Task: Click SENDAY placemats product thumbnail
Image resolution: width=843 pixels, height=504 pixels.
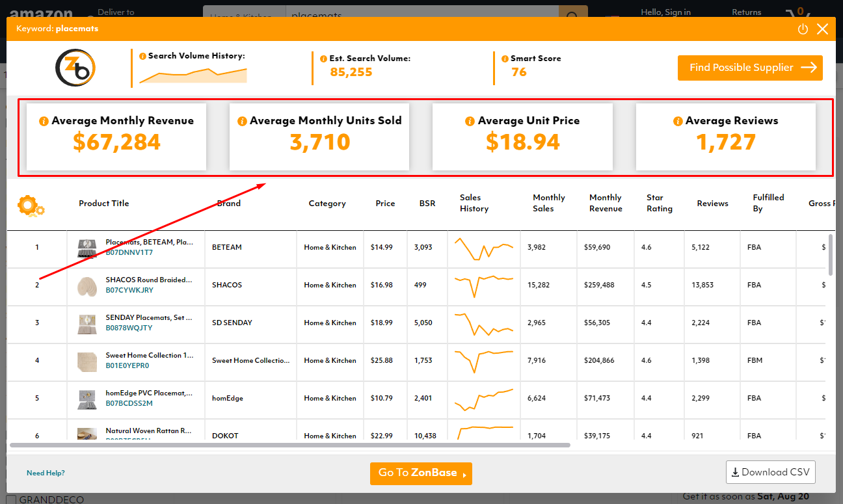Action: 87,323
